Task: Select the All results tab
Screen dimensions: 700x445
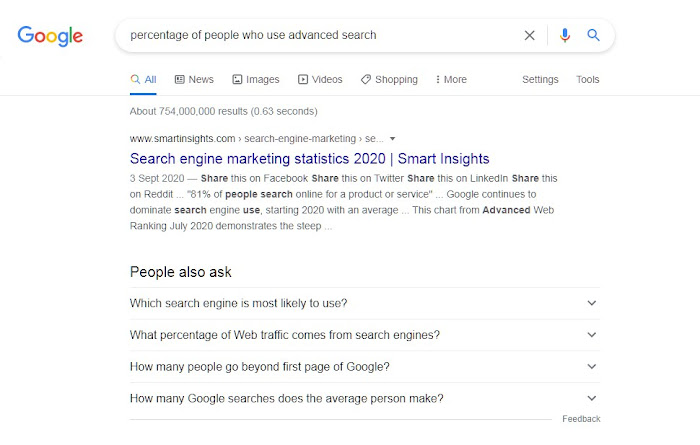Action: click(144, 79)
